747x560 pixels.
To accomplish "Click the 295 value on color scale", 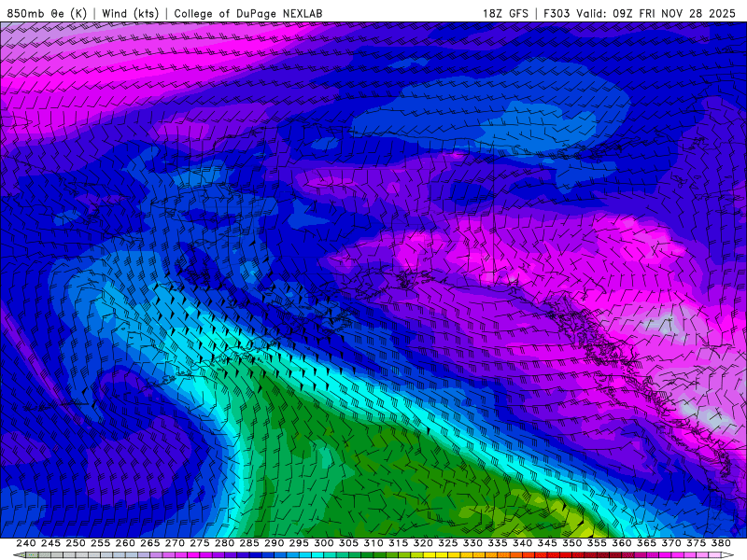I will 299,543.
